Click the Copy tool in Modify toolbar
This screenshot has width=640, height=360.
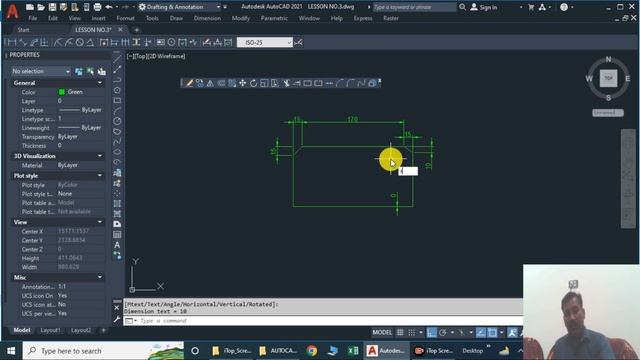(200, 83)
